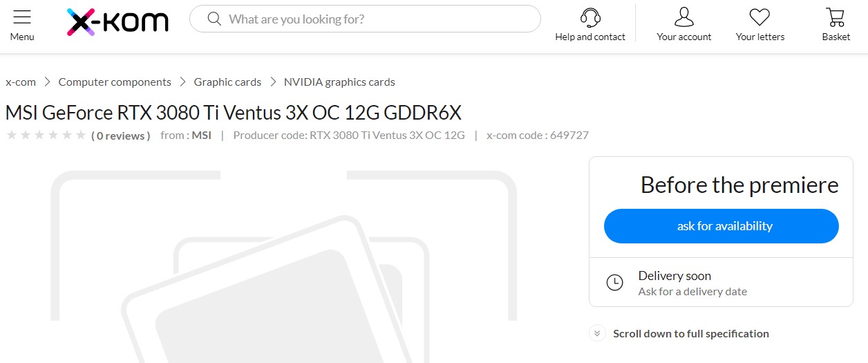The height and width of the screenshot is (363, 868).
Task: Open Your account profile icon
Action: point(683,17)
